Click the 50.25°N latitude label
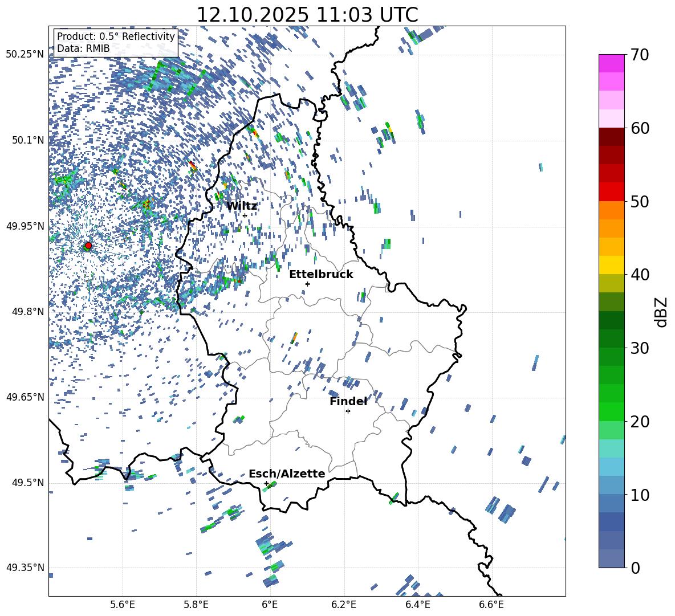This screenshot has width=675, height=616. (25, 55)
